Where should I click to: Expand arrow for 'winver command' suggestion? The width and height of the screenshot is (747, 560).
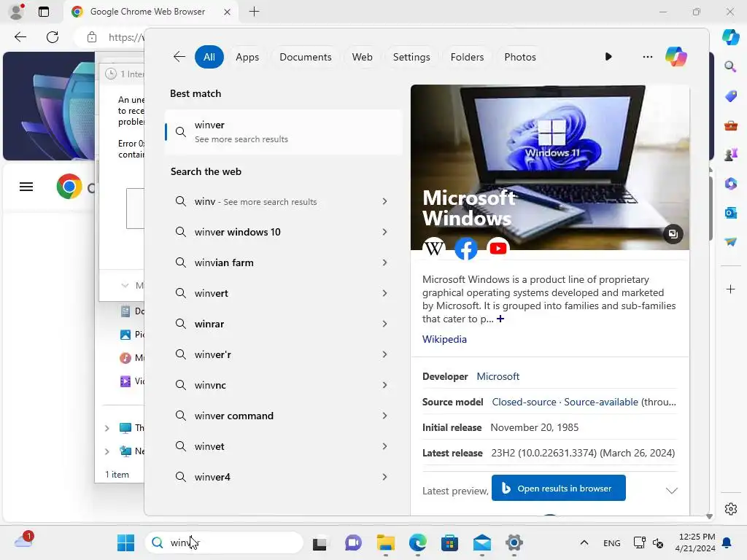click(x=384, y=416)
